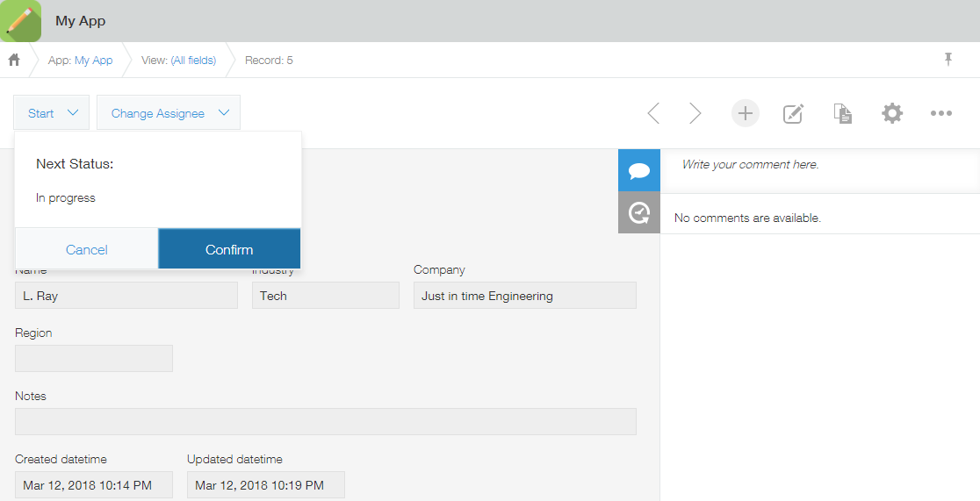
Task: Go to the home icon in breadcrumb
Action: [14, 60]
